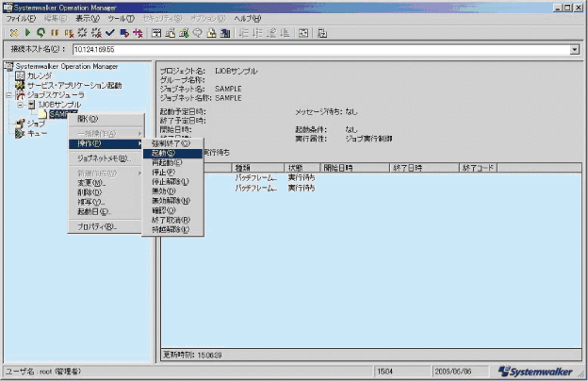Select 終了取消(R) in the submenu
588x381 pixels.
pos(172,220)
